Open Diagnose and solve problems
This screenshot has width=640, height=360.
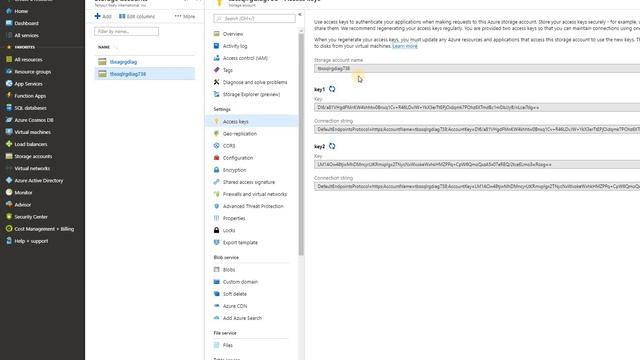coord(255,82)
